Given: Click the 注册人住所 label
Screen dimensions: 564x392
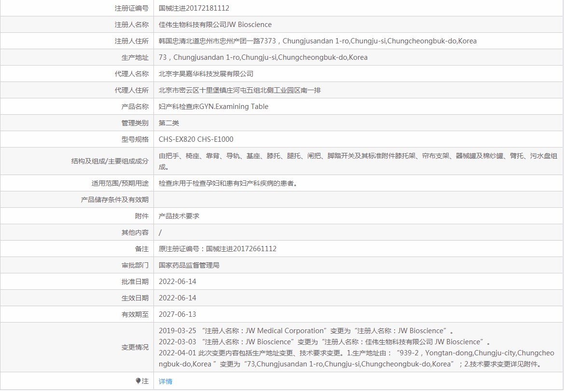Looking at the screenshot, I should [x=132, y=41].
